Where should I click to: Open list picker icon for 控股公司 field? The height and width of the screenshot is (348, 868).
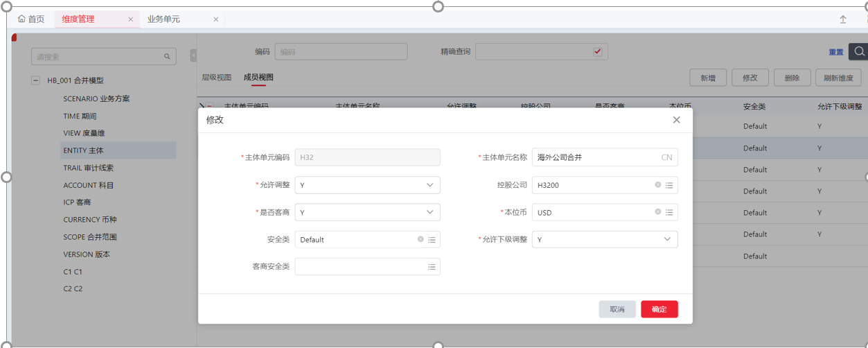click(x=669, y=185)
